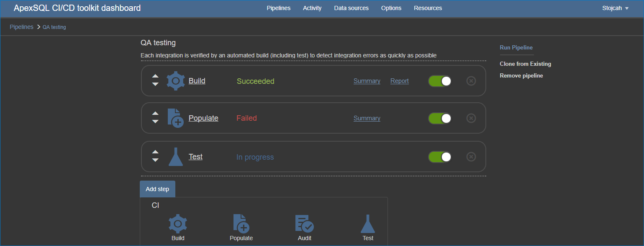
Task: Select the Audit icon in the Add step panel
Action: 304,223
